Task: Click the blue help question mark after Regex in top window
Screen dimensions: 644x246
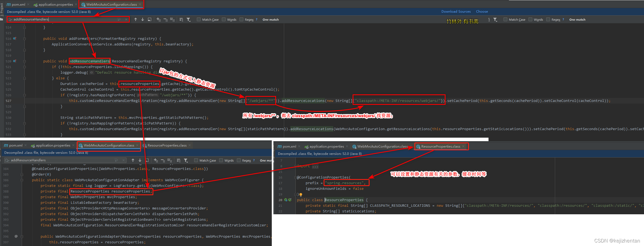Action: click(x=256, y=19)
